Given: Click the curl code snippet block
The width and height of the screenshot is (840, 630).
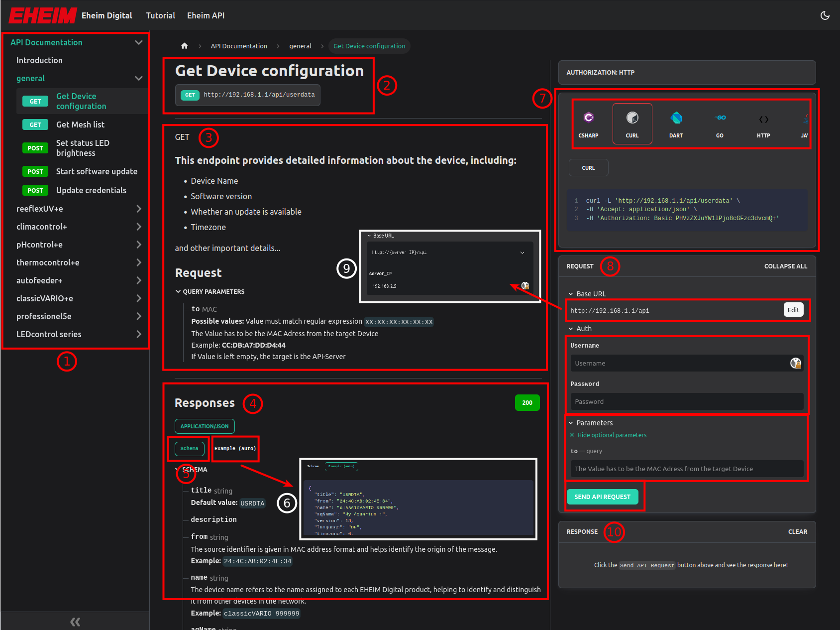Looking at the screenshot, I should click(x=687, y=210).
